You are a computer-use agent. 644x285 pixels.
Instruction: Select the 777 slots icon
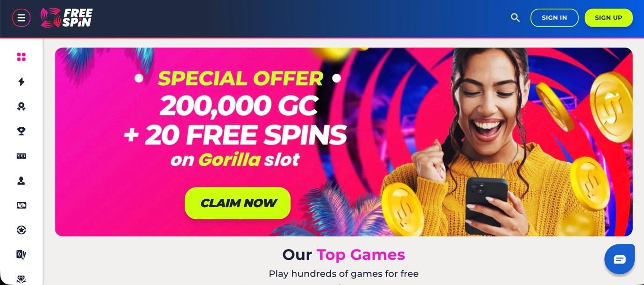coord(21,156)
